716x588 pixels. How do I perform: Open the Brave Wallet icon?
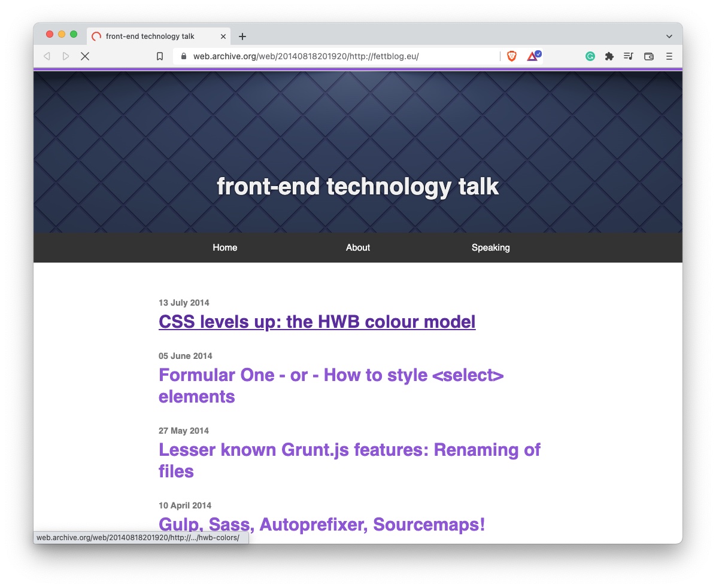(649, 56)
